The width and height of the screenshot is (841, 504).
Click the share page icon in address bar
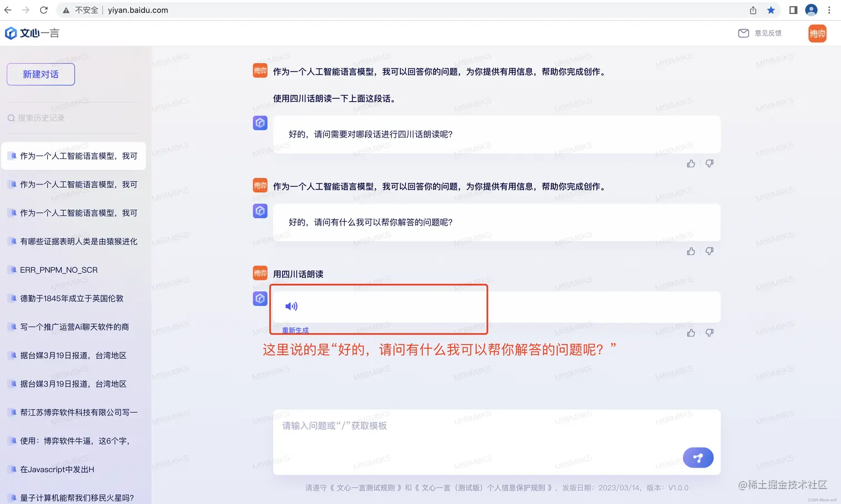pyautogui.click(x=753, y=10)
